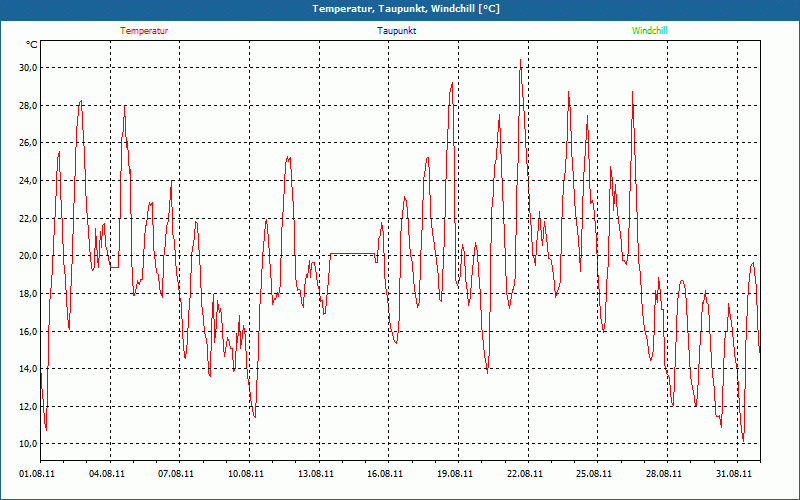The width and height of the screenshot is (800, 500).
Task: Click the 24,0 y-axis value
Action: (28, 181)
